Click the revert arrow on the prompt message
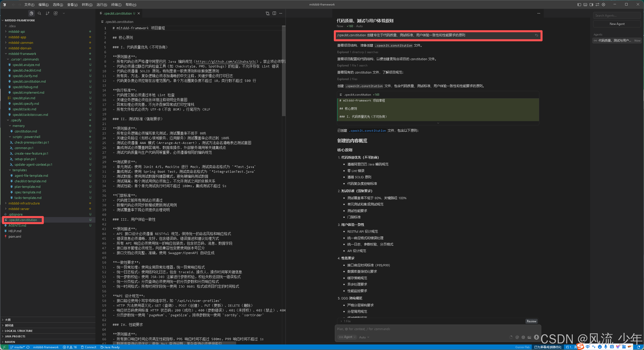The width and height of the screenshot is (644, 350). [x=536, y=35]
